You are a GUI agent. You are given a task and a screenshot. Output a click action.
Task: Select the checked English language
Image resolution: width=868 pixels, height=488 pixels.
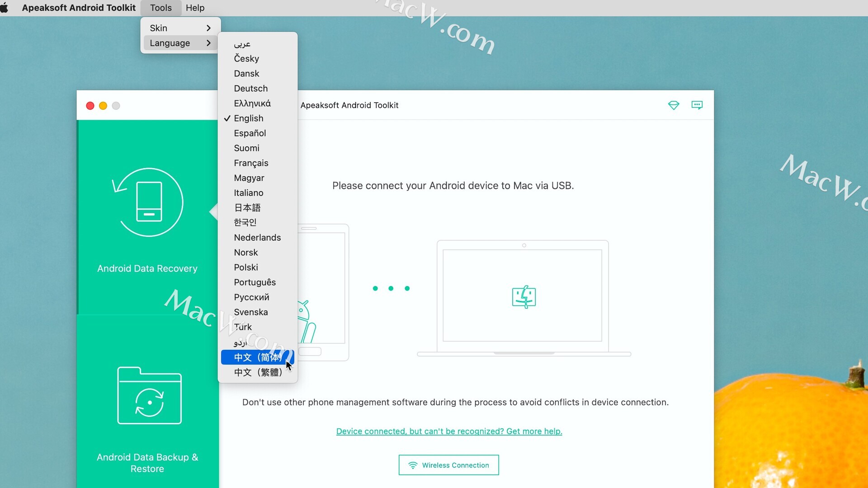258,118
